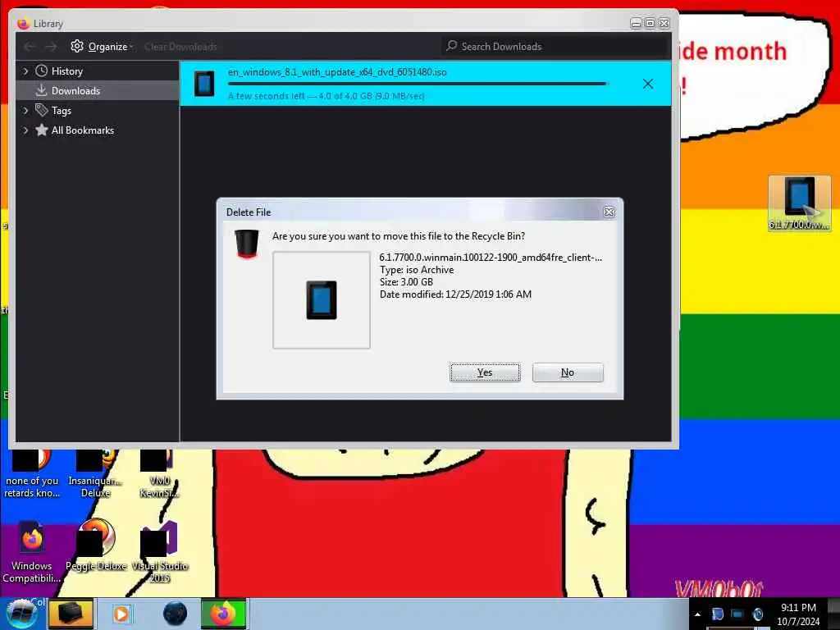
Task: Focus the Search Downloads field
Action: tap(555, 47)
